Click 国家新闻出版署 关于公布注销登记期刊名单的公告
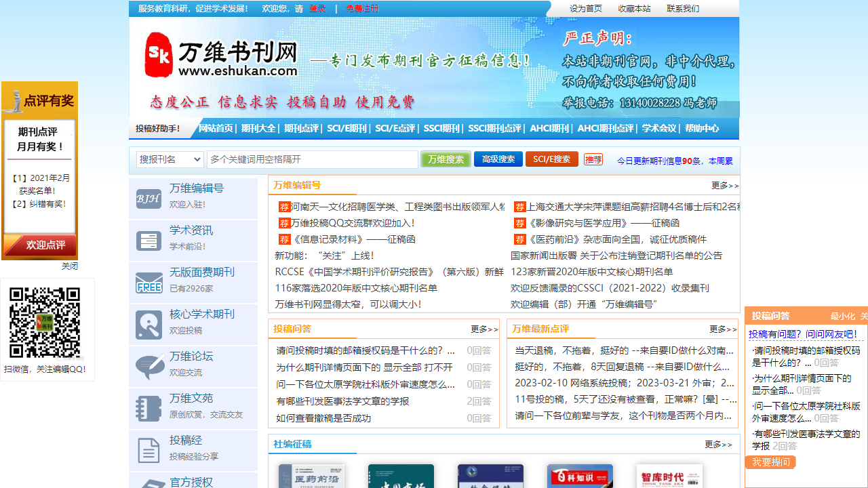 (616, 256)
